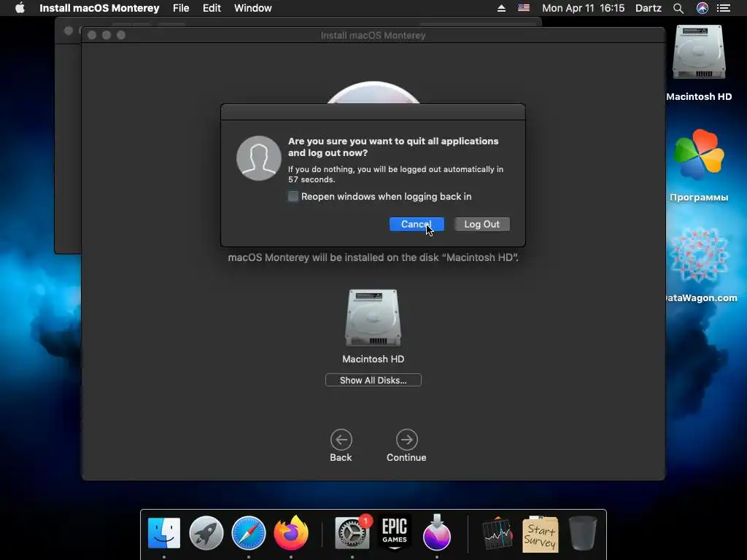
Task: Open System Preferences in the Dock
Action: coord(352,533)
